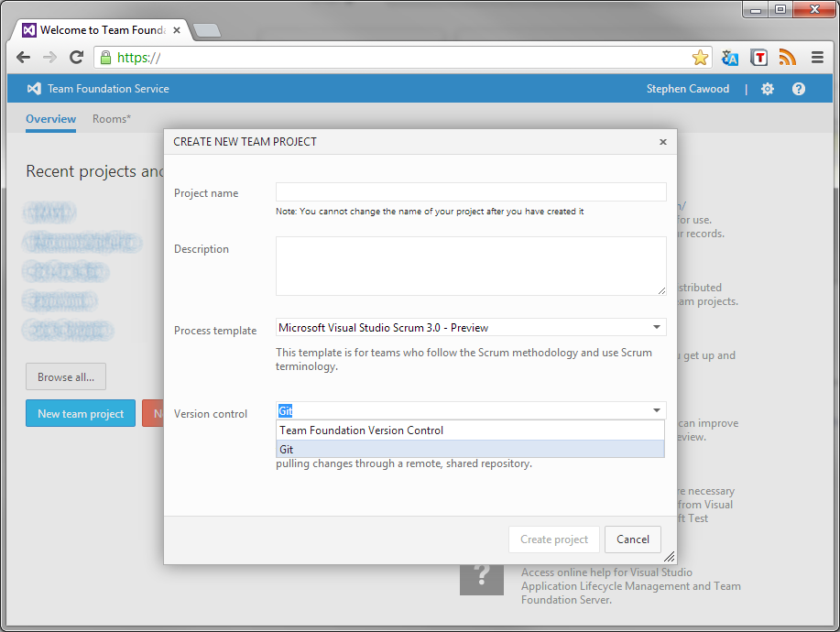Focus the Project name input field
Screen dimensions: 840x632
tap(471, 192)
